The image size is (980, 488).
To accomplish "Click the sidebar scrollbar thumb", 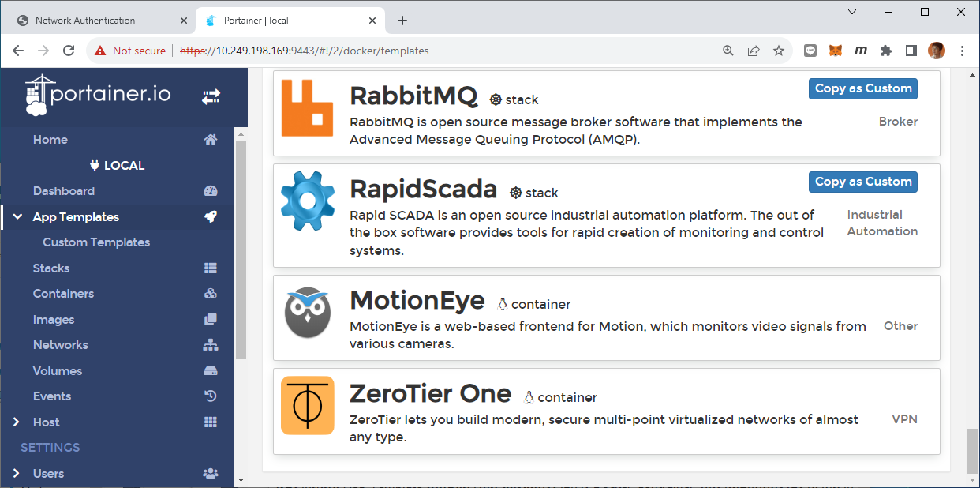I will tap(241, 250).
